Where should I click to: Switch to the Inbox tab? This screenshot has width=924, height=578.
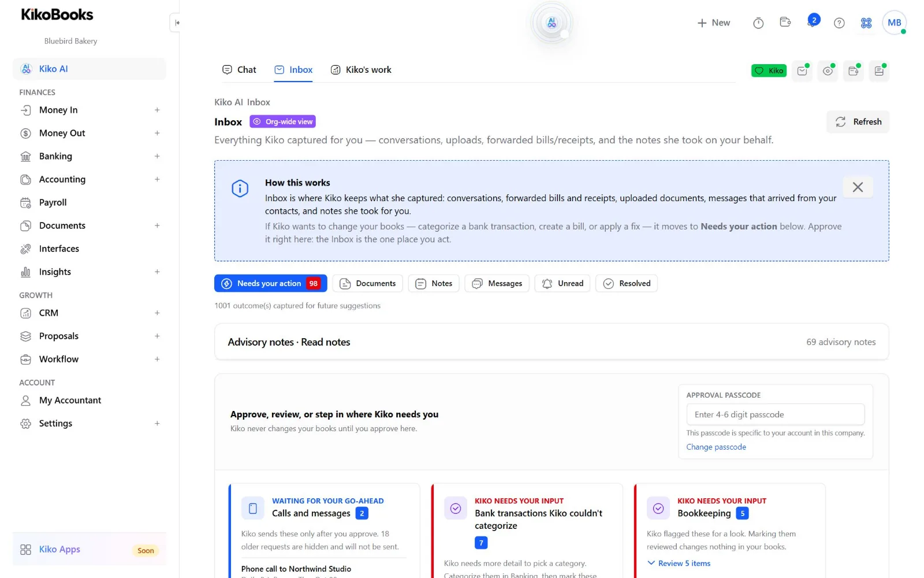[x=293, y=70]
